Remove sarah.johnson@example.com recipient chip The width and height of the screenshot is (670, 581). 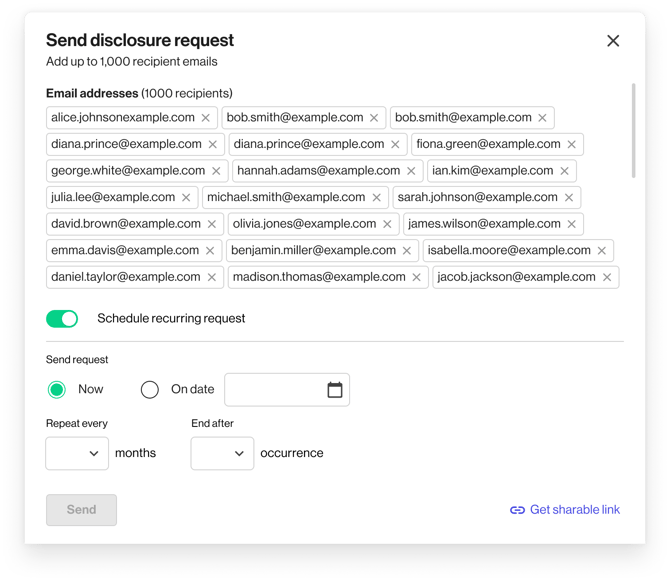click(x=569, y=198)
